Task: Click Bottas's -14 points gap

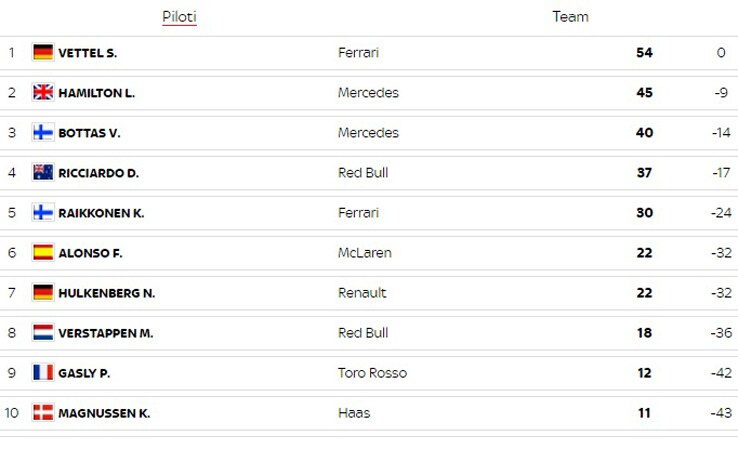Action: pyautogui.click(x=721, y=133)
